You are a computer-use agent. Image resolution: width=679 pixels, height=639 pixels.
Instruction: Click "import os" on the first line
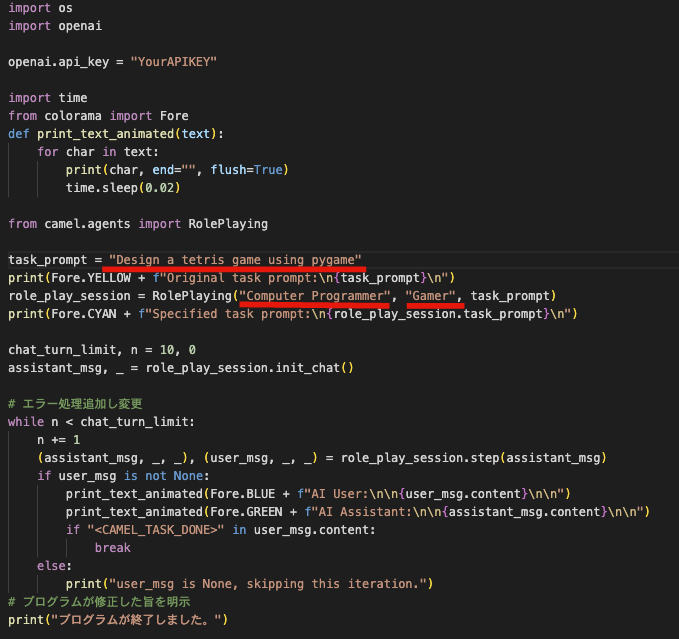(x=40, y=8)
